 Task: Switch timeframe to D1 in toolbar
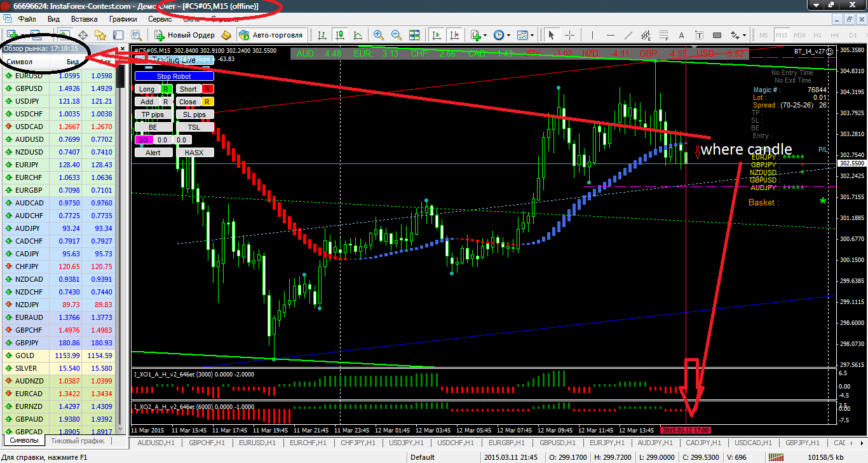pyautogui.click(x=853, y=34)
